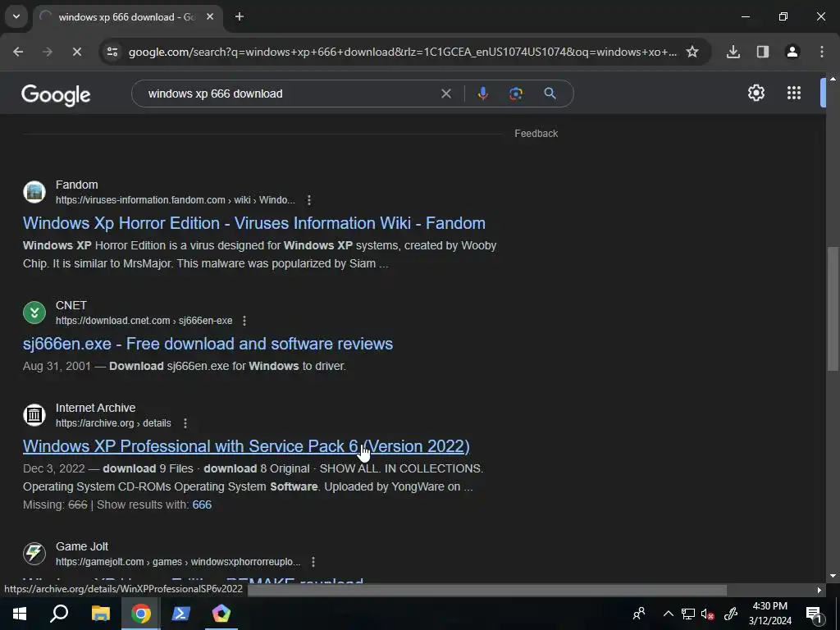
Task: Click the archive.org details URL text
Action: 113,423
